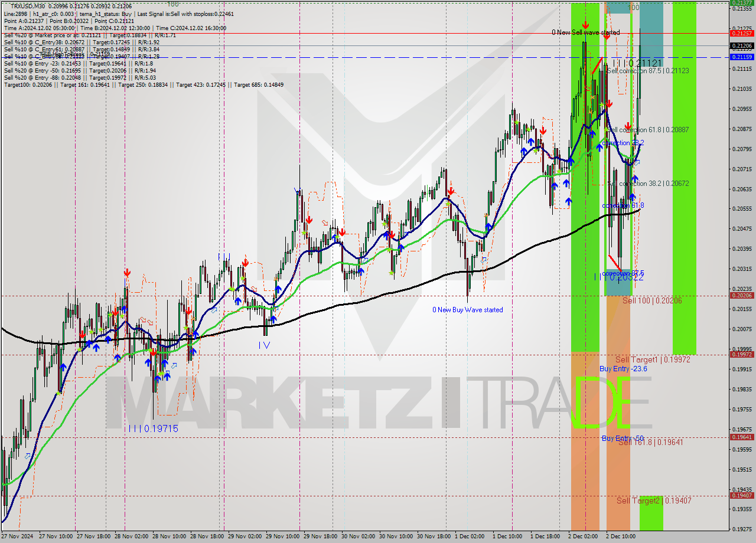Click the red 0.21257 price tag
This screenshot has width=756, height=543.
click(742, 33)
